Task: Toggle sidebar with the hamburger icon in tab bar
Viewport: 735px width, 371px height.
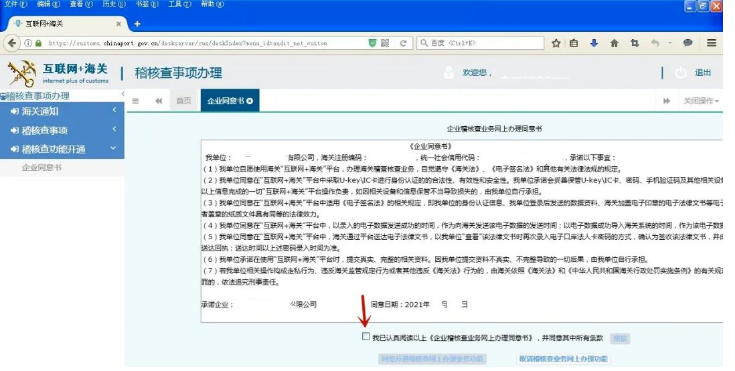Action: click(x=135, y=101)
